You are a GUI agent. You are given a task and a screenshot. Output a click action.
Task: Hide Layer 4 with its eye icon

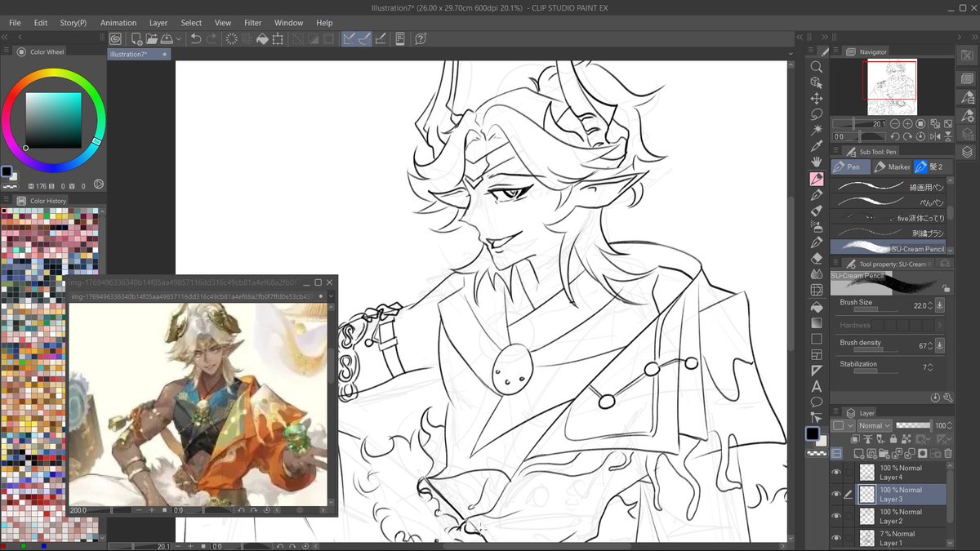point(836,472)
